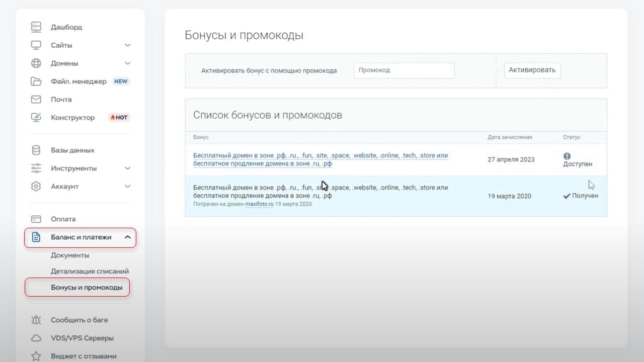Image resolution: width=644 pixels, height=362 pixels.
Task: Expand the Домены submenu chevron
Action: tap(127, 63)
